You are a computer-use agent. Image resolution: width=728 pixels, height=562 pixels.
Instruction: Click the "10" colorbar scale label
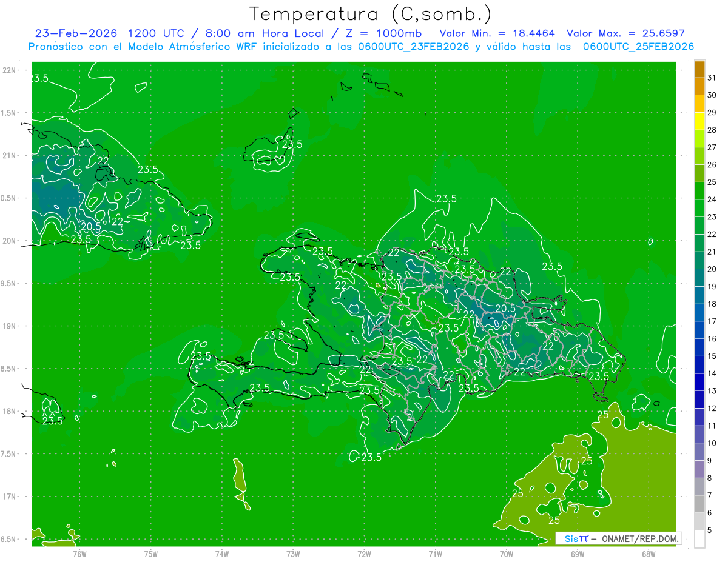tap(712, 443)
